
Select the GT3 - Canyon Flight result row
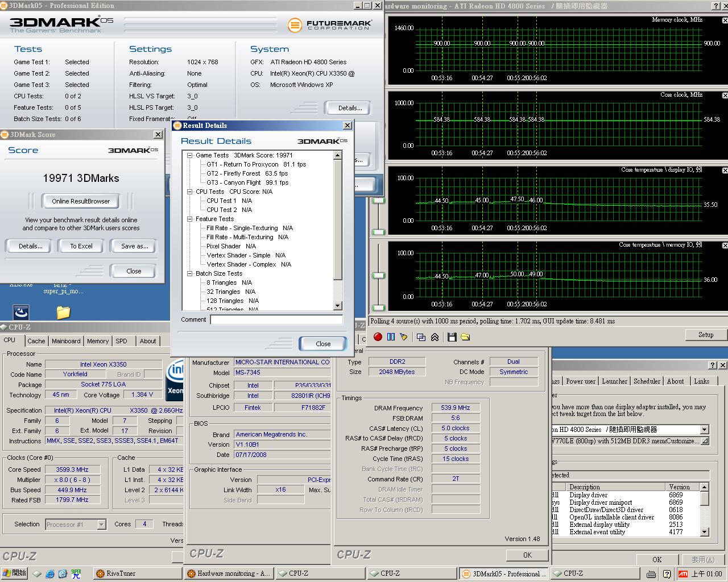pos(247,182)
